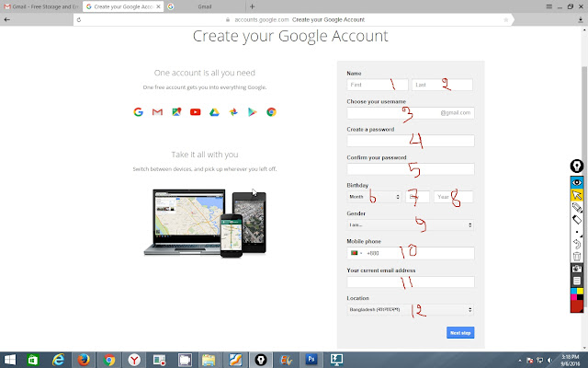Click the Your current email address field
Image resolution: width=588 pixels, height=368 pixels.
tap(411, 282)
